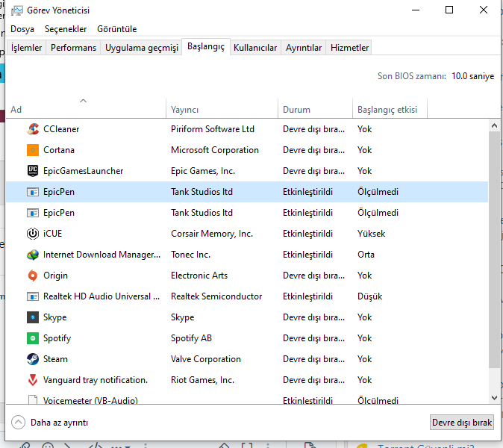Viewport: 503px width, 448px height.
Task: Select Vanguard tray notification entry name
Action: pyautogui.click(x=96, y=380)
